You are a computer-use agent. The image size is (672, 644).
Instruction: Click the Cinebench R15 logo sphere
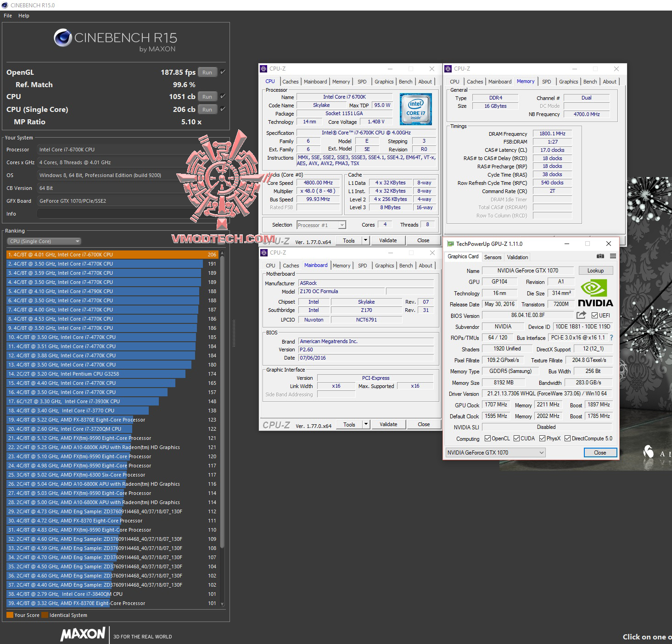(63, 38)
